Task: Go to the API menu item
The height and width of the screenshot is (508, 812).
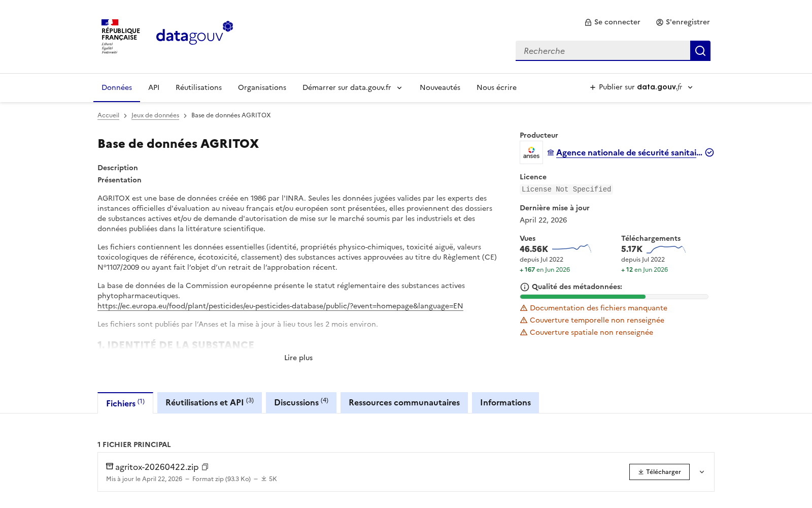Action: point(154,87)
